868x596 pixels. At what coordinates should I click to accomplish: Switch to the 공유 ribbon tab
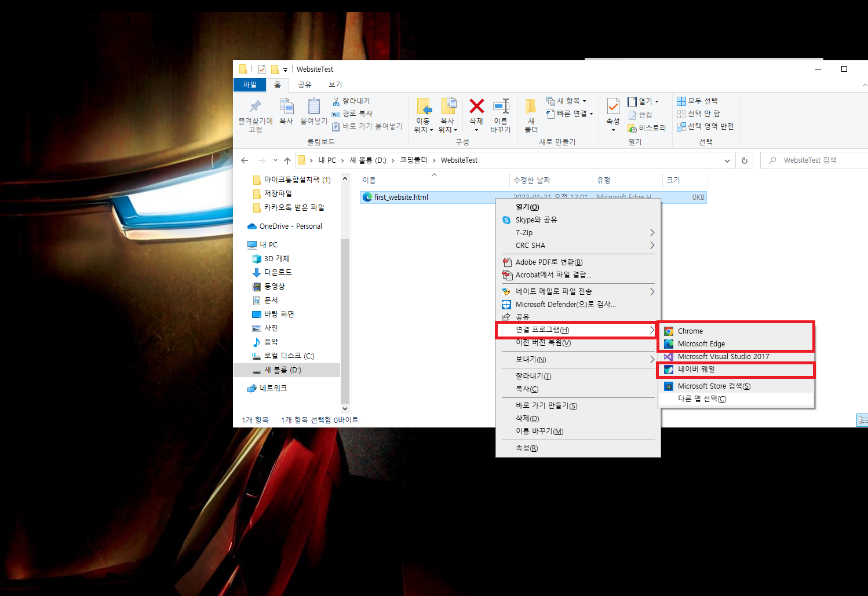305,85
